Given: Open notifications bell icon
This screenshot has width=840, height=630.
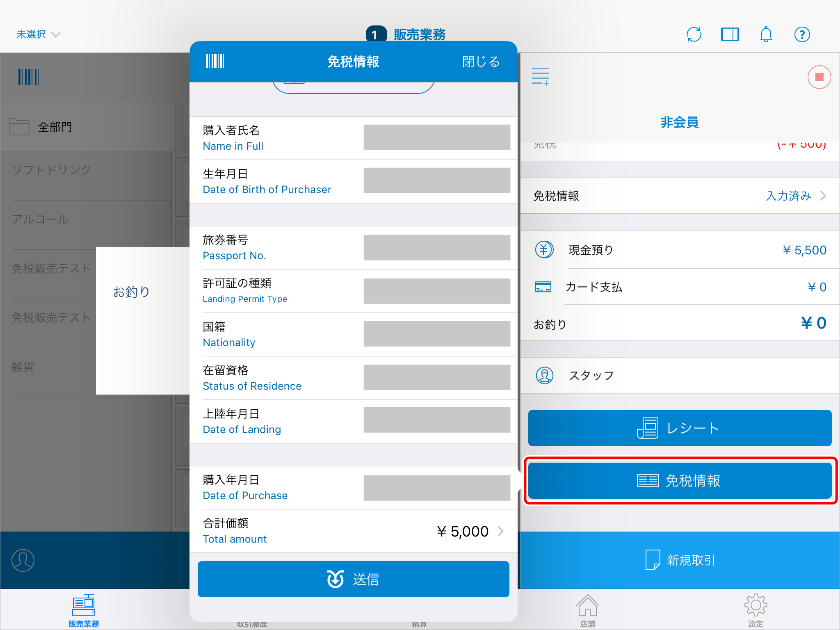Looking at the screenshot, I should click(x=766, y=34).
